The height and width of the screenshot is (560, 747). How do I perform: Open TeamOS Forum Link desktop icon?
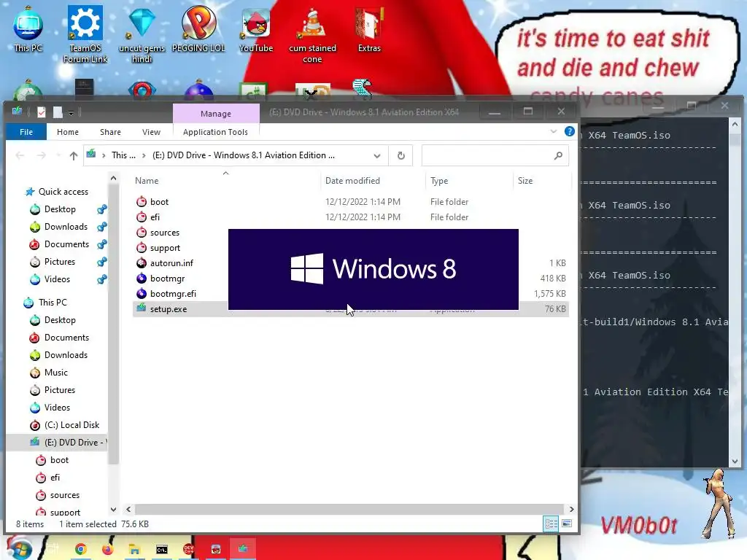(x=85, y=34)
